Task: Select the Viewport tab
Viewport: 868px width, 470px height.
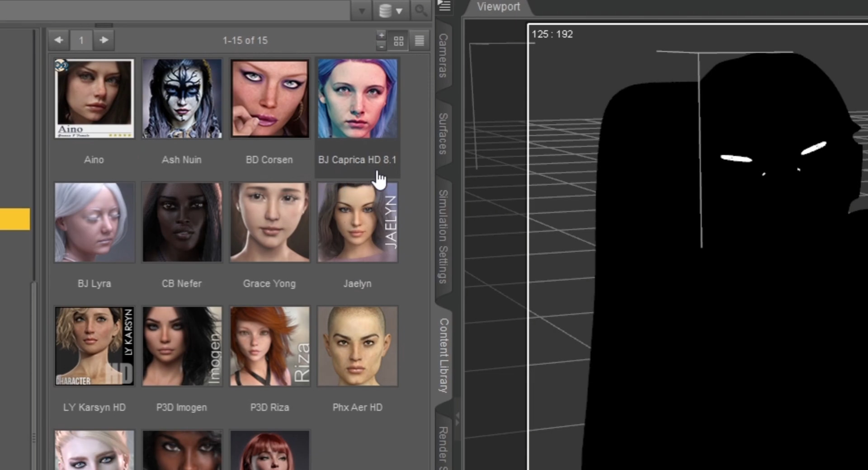Action: (x=498, y=7)
